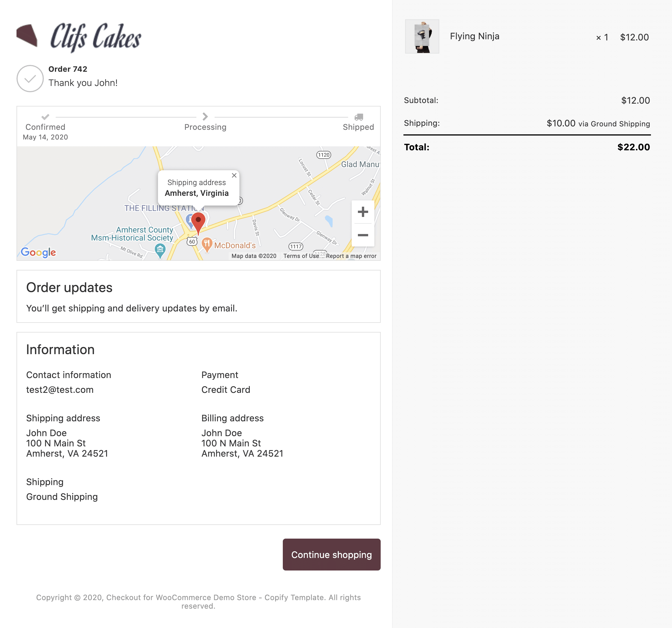This screenshot has width=672, height=628.
Task: Open the Flying Ninja product thumbnail
Action: (422, 36)
